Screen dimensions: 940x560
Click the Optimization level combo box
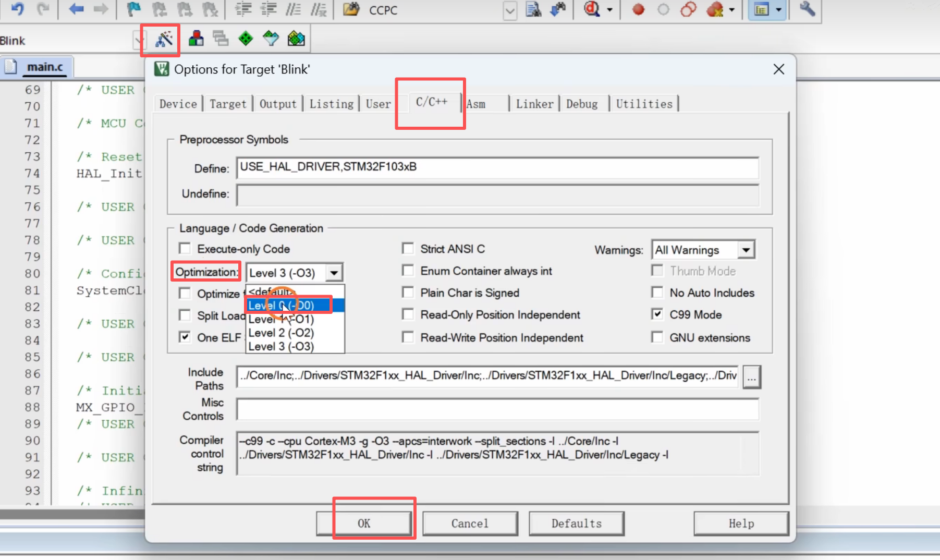pyautogui.click(x=294, y=273)
